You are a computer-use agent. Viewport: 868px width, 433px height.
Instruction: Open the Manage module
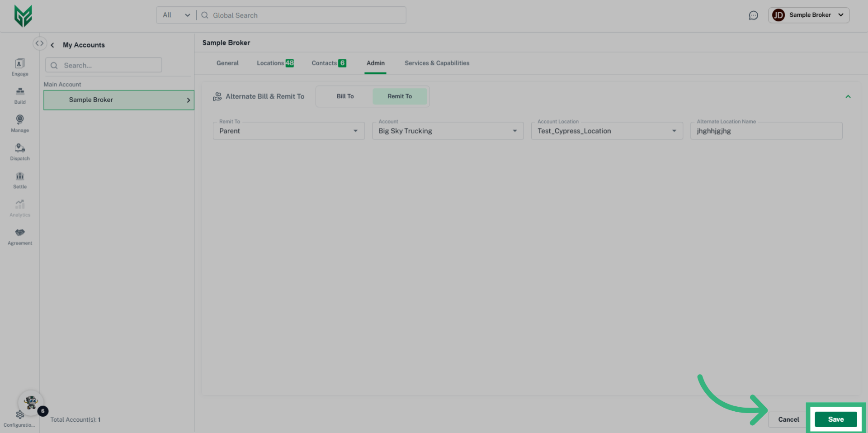20,124
